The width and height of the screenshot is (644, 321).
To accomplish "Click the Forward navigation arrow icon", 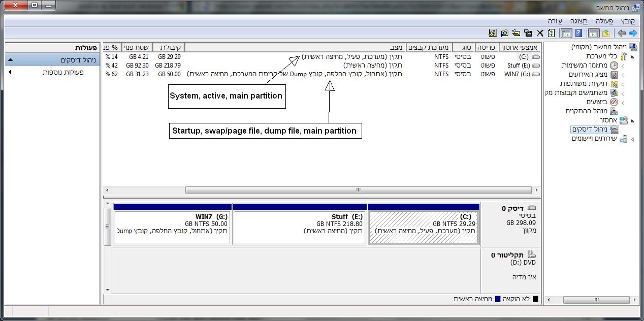I will pyautogui.click(x=621, y=33).
